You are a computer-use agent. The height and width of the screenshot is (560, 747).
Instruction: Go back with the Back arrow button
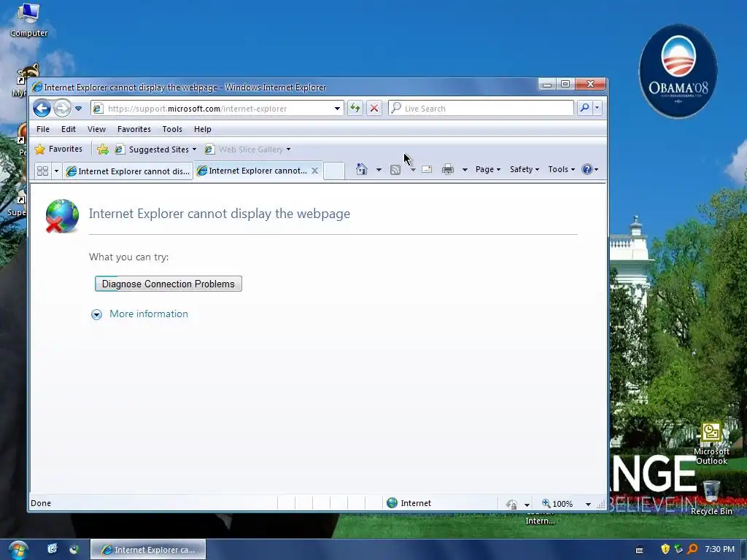pos(42,109)
